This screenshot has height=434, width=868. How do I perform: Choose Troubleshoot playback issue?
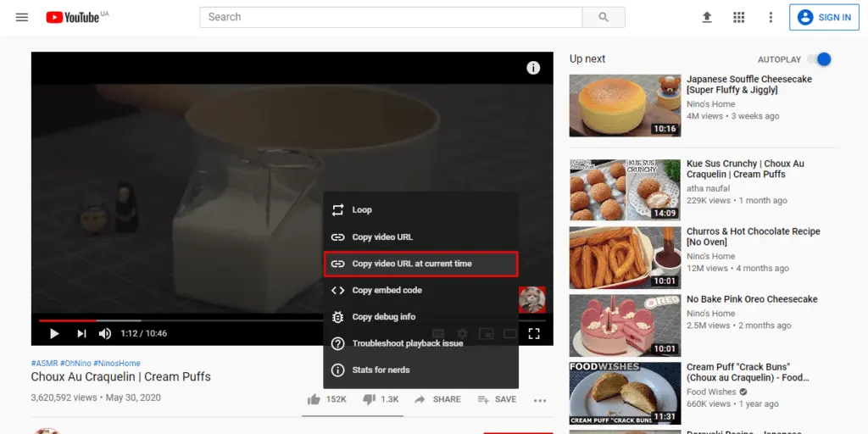[x=420, y=343]
